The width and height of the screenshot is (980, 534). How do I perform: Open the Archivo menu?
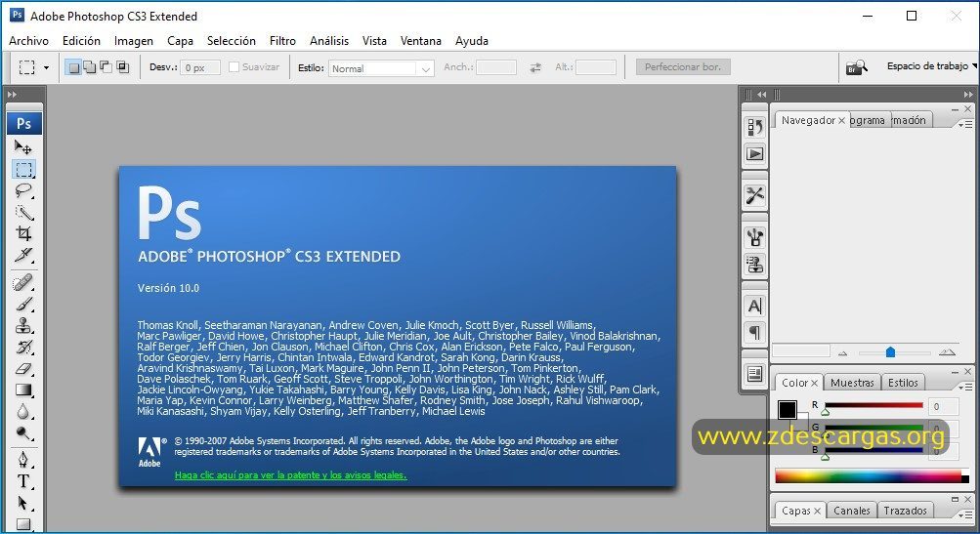point(28,41)
